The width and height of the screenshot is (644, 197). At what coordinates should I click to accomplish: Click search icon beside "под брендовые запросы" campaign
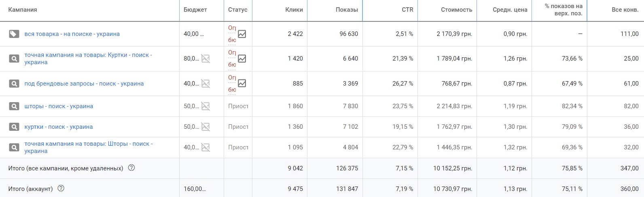tap(14, 84)
